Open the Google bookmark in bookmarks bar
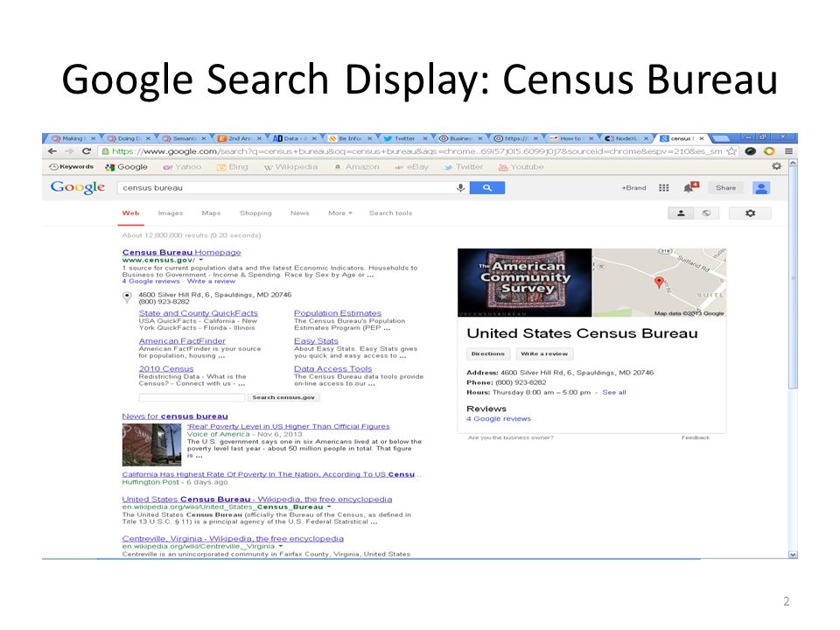 [126, 166]
